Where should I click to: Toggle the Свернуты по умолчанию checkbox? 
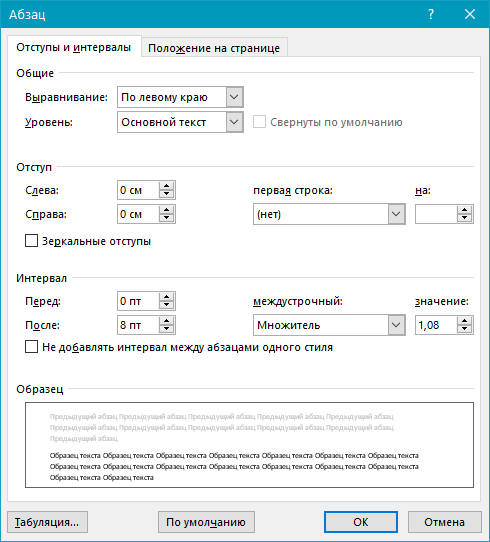point(260,122)
